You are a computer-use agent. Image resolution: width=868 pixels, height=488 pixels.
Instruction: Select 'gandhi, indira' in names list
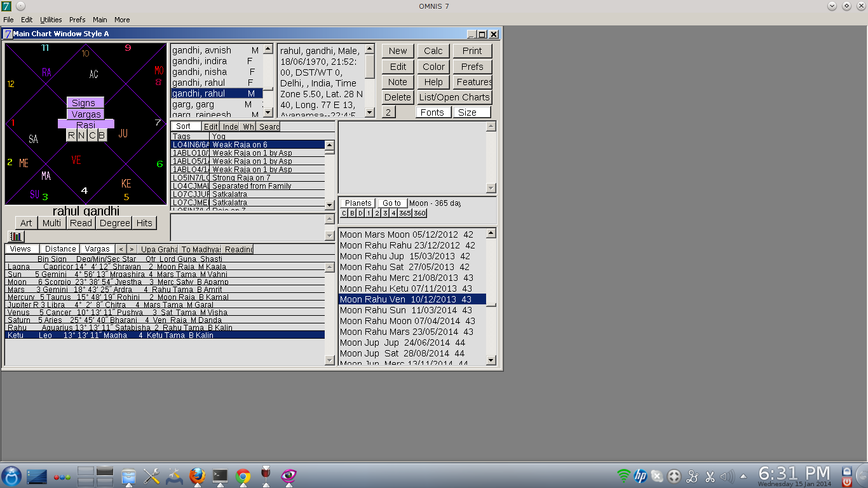[216, 61]
